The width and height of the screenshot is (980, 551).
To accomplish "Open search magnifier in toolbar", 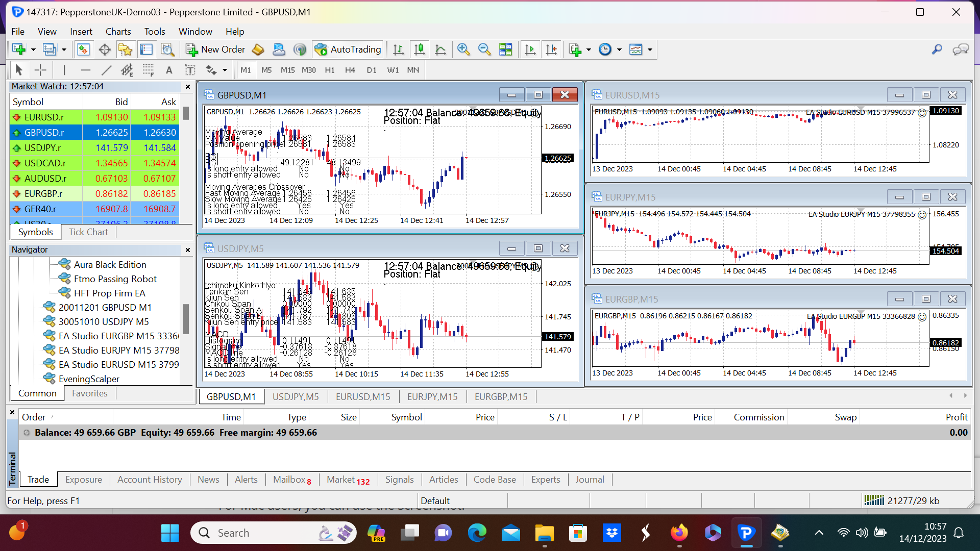I will 937,49.
